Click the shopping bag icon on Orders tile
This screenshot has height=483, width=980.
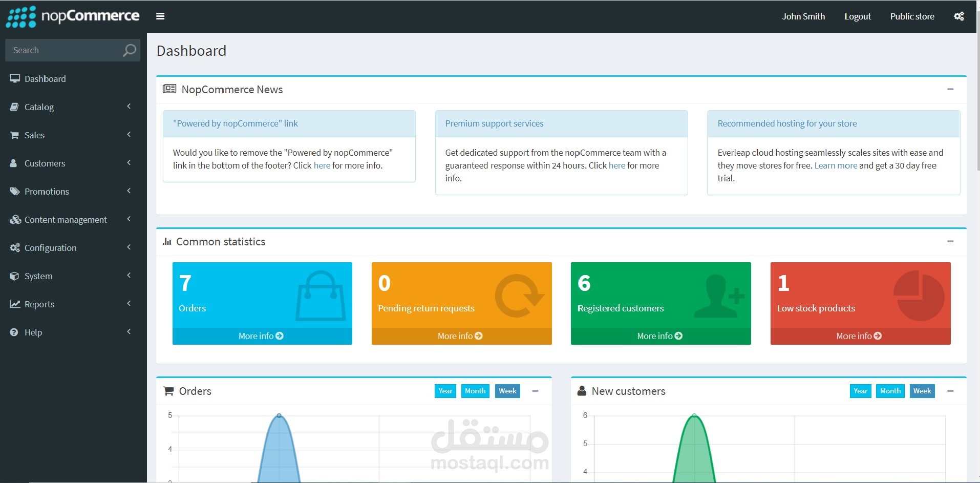click(321, 296)
